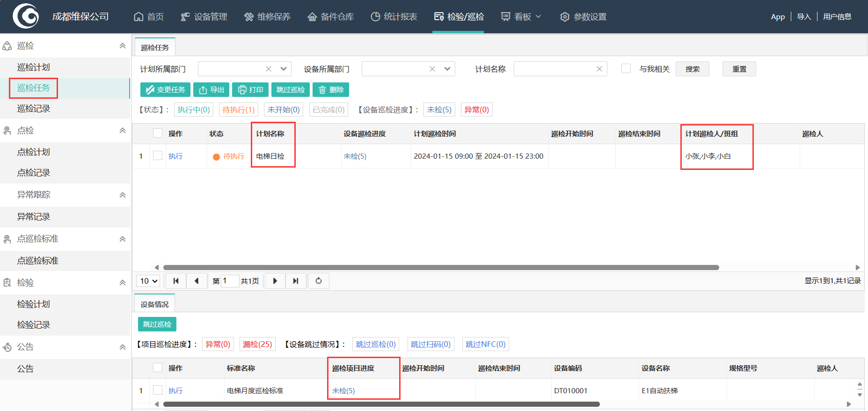Open the 计划所属部门 dropdown
Image resolution: width=868 pixels, height=411 pixels.
pos(284,69)
